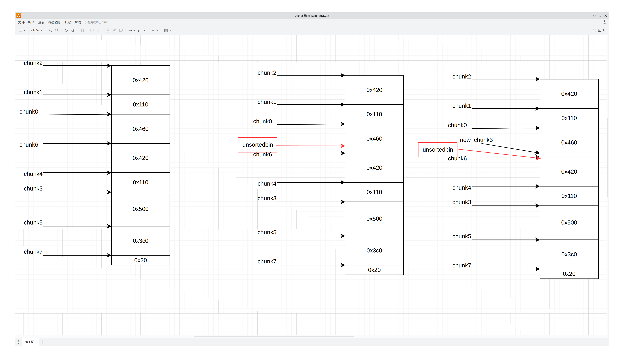Expand the table insert dropdown
Screen dimensions: 624x364
(x=168, y=30)
